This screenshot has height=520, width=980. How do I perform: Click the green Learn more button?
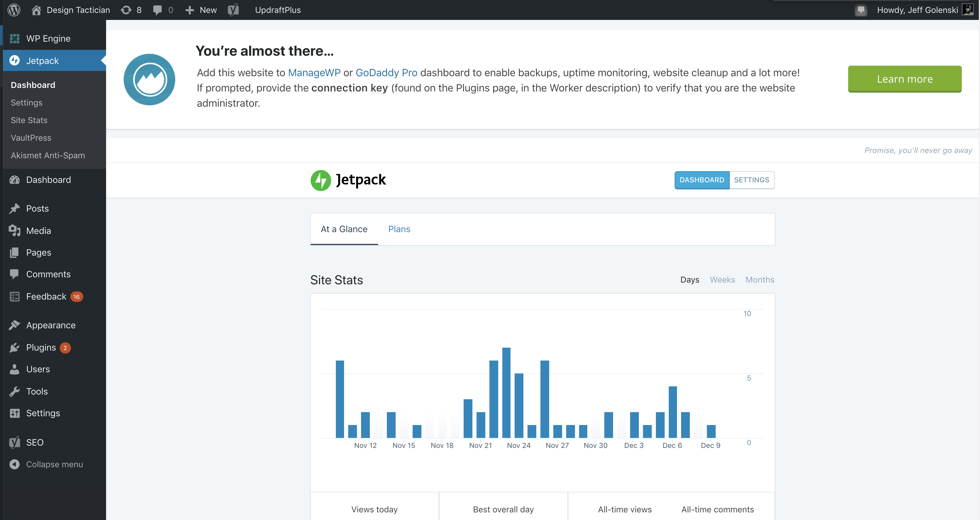pos(905,79)
